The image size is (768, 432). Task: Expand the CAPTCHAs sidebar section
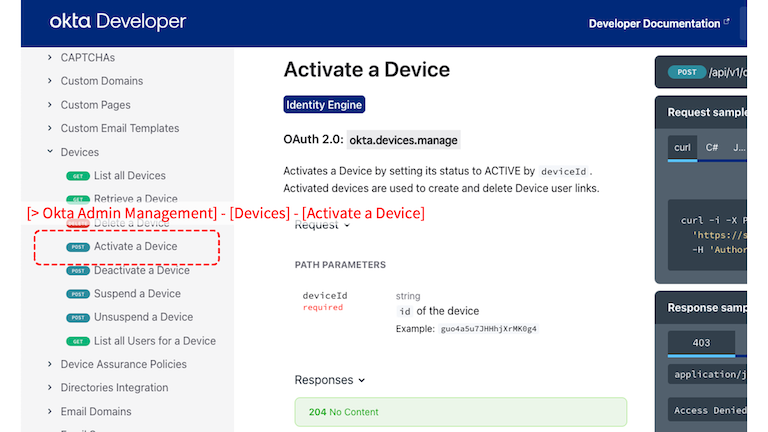point(50,58)
